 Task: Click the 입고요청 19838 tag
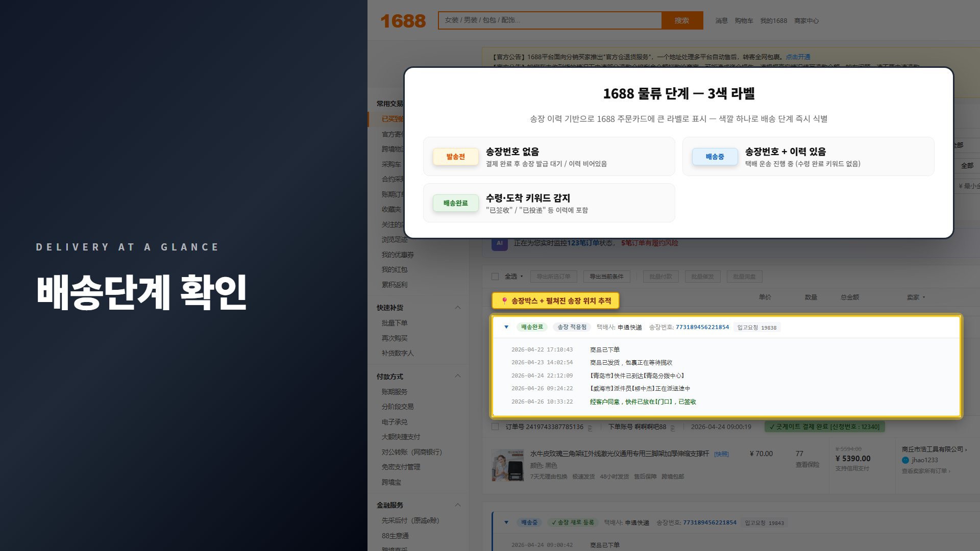[757, 328]
